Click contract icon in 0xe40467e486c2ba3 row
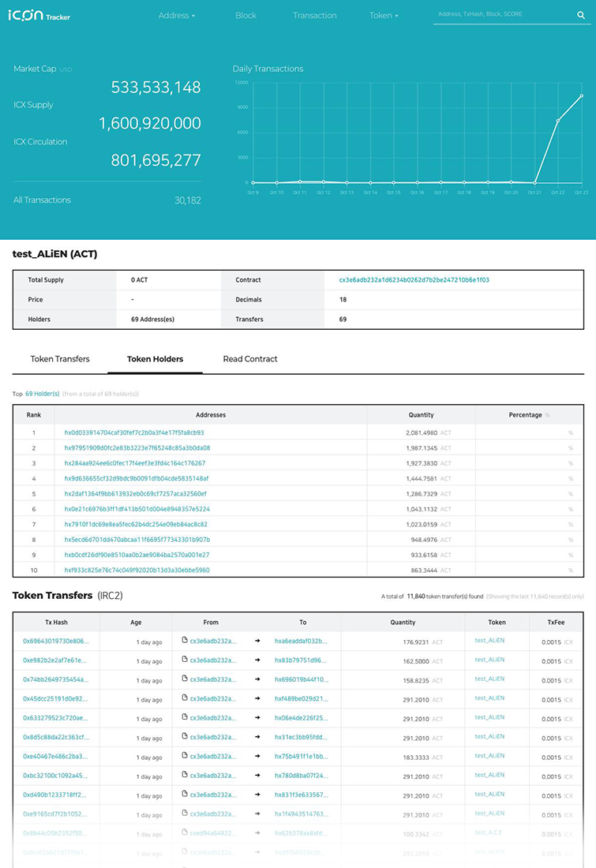 185,756
